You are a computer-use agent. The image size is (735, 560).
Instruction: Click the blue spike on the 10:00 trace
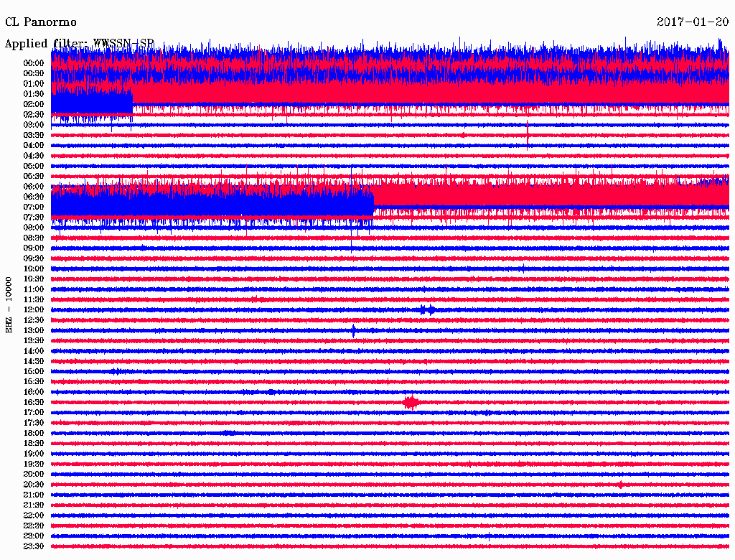(x=523, y=269)
